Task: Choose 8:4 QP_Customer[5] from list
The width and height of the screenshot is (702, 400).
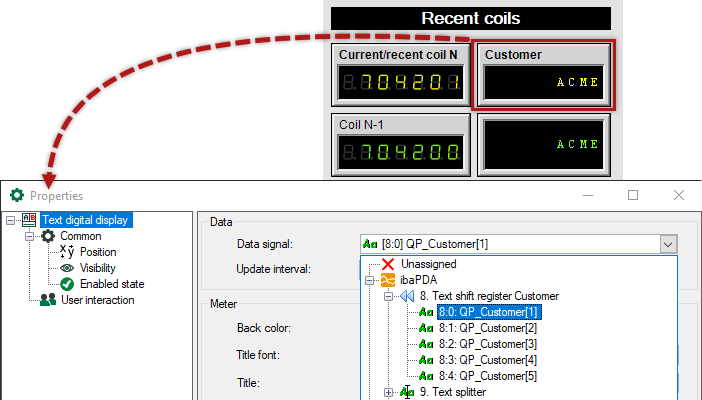Action: [x=487, y=376]
